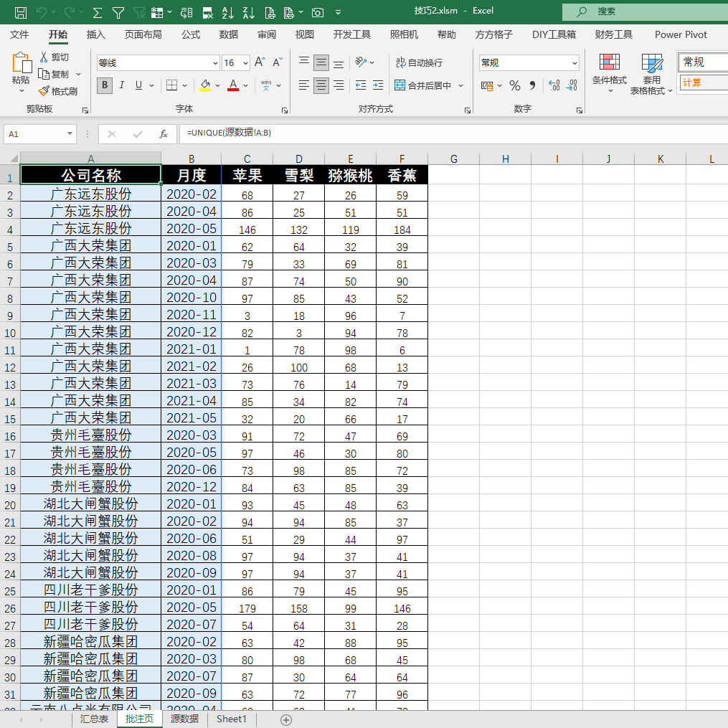Click the Format Painter brush

click(44, 91)
